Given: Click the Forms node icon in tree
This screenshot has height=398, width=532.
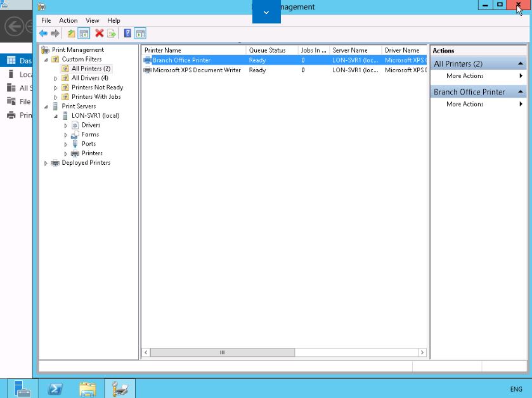Looking at the screenshot, I should [x=75, y=134].
